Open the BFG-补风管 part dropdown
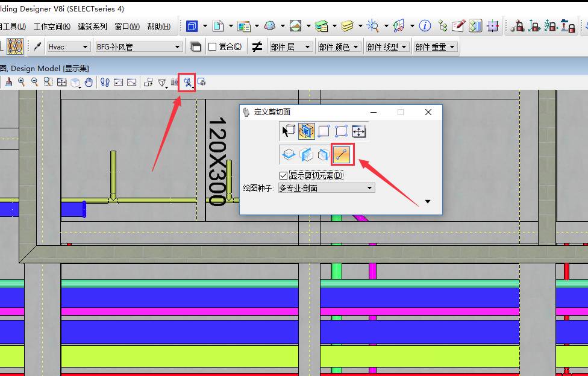588x376 pixels. pos(139,46)
